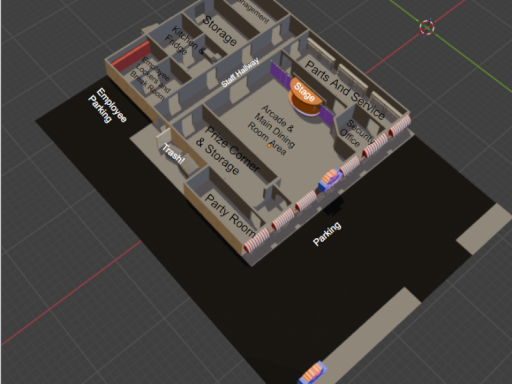Viewport: 512px width, 384px height.
Task: Click the 'Parts And Service' room label
Action: [x=345, y=90]
